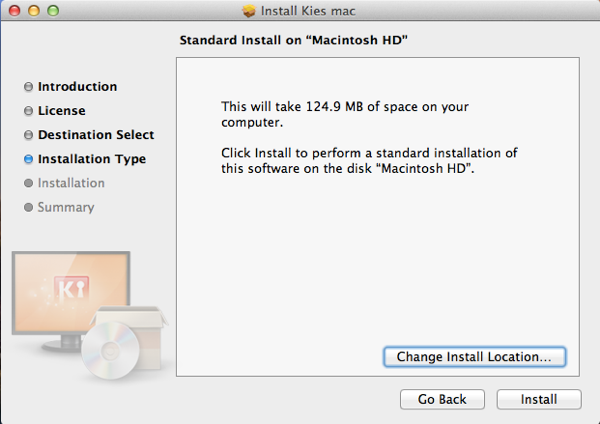The height and width of the screenshot is (424, 600).
Task: Close the installer with red button
Action: coord(15,11)
